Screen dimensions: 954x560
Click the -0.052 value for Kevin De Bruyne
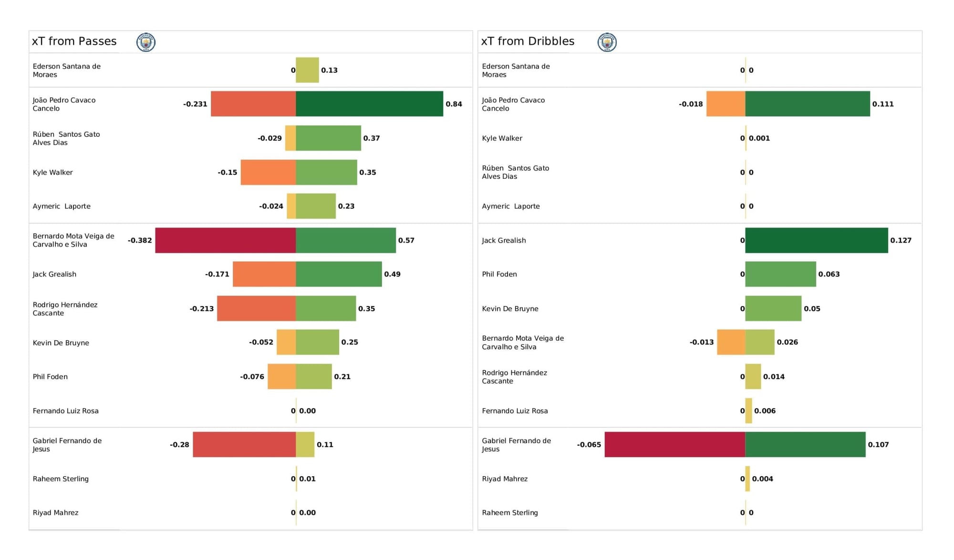261,342
